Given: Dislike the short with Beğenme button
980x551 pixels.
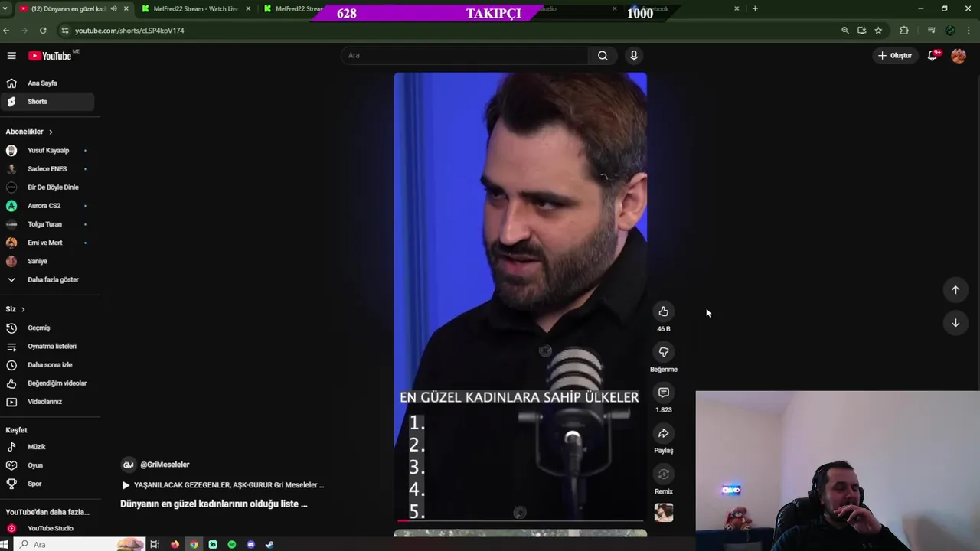Looking at the screenshot, I should pos(664,352).
